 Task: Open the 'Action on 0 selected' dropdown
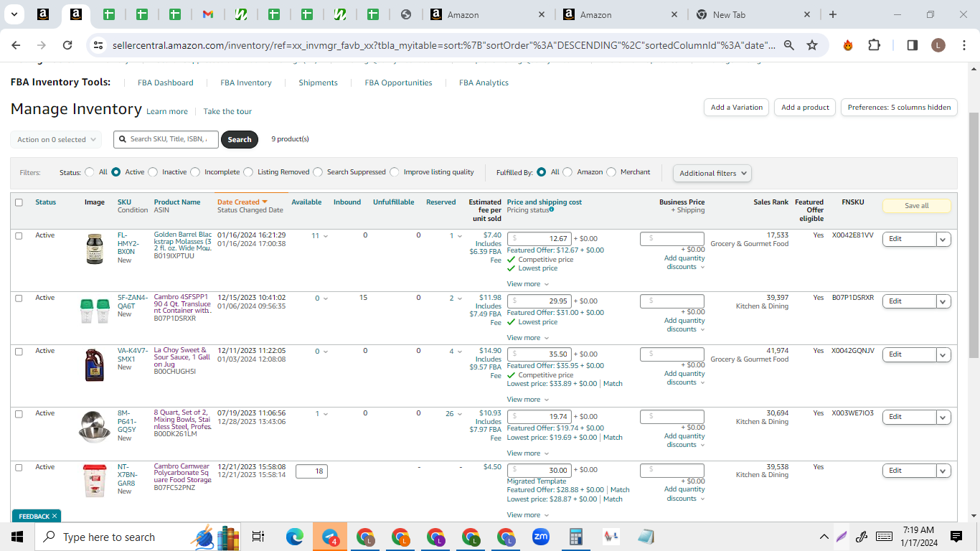[56, 140]
